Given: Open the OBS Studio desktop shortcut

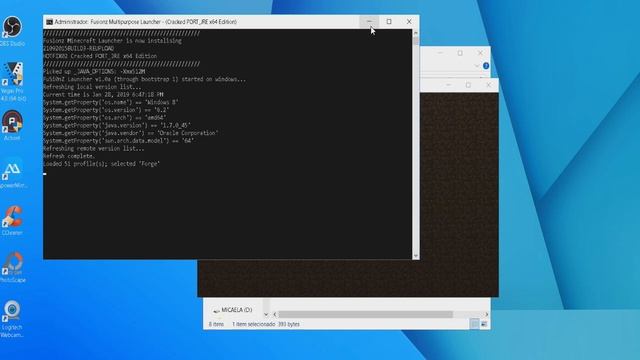Looking at the screenshot, I should (x=12, y=31).
